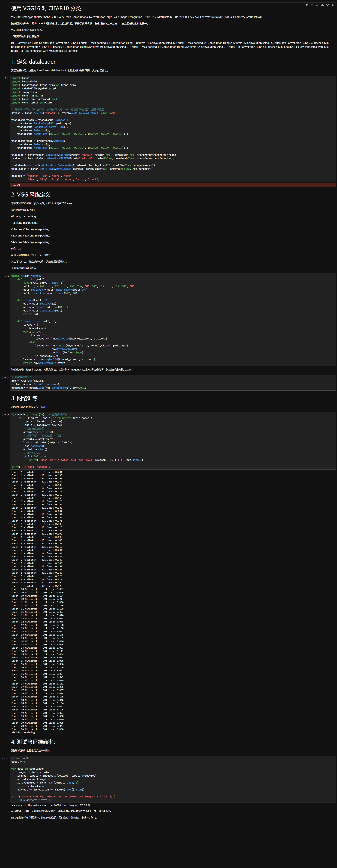Viewport: 337px width, 868px height.
Task: Collapse the VGG16 CIFAR10 heading section
Action: 7,8
